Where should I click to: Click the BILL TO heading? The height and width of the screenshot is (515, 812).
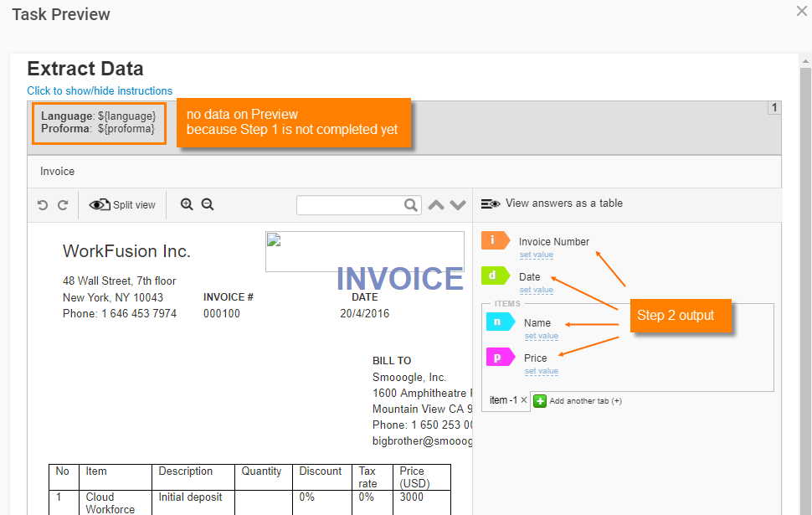pyautogui.click(x=392, y=361)
